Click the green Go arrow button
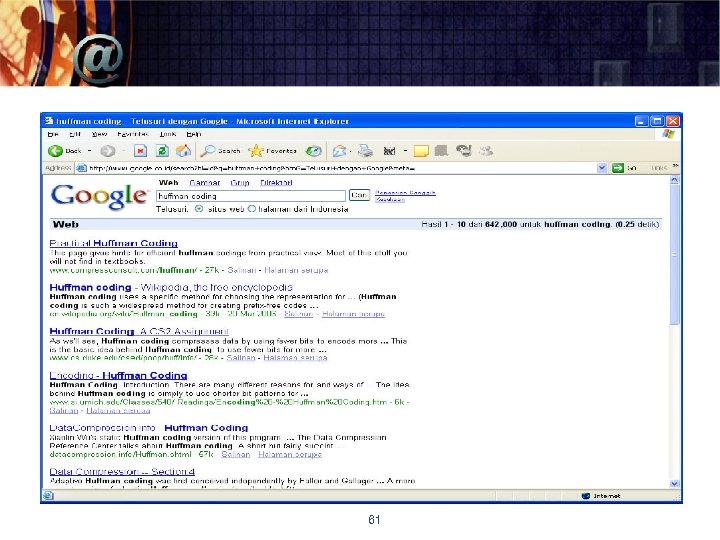 (618, 168)
